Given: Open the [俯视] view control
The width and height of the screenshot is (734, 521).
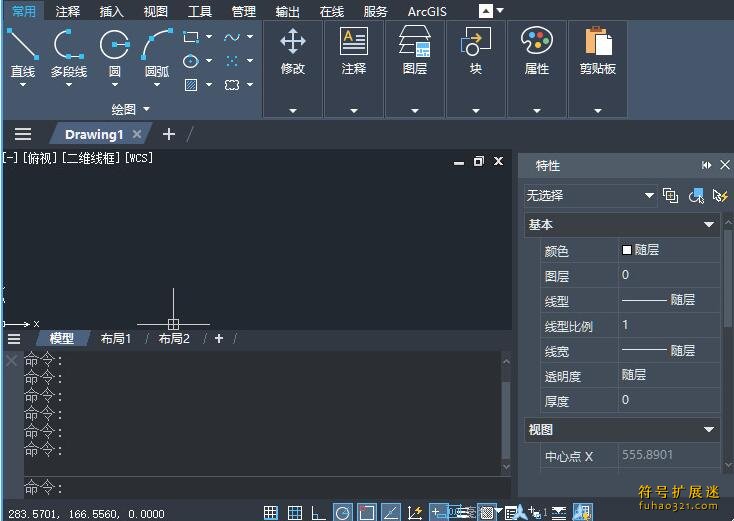Looking at the screenshot, I should tap(40, 158).
